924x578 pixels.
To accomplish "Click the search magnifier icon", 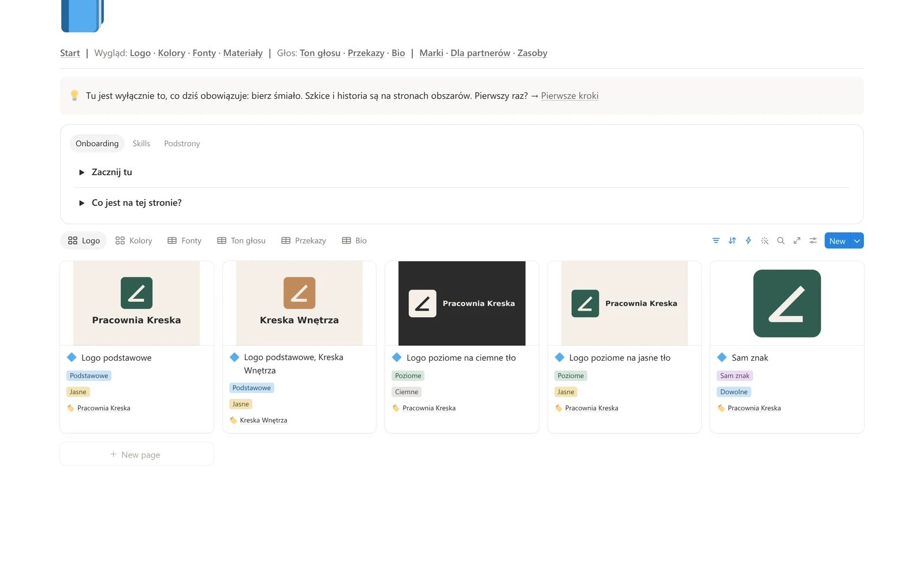I will click(781, 240).
